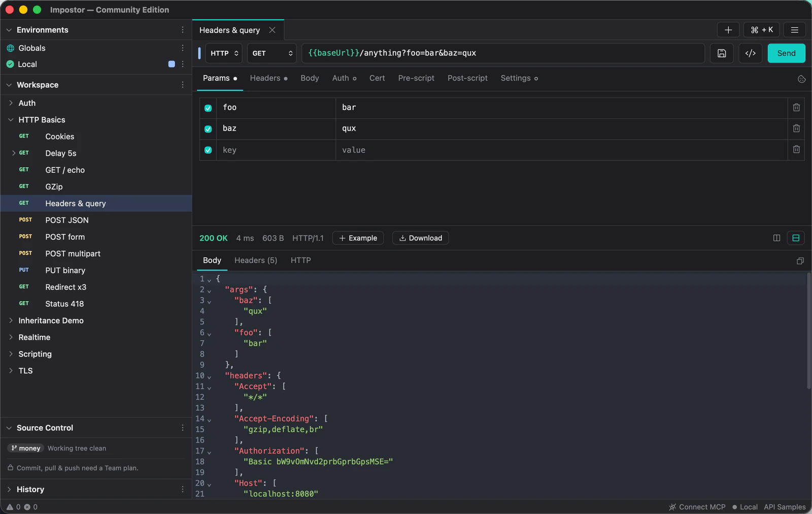The image size is (812, 514).
Task: Click the empty value parameter field
Action: 561,150
